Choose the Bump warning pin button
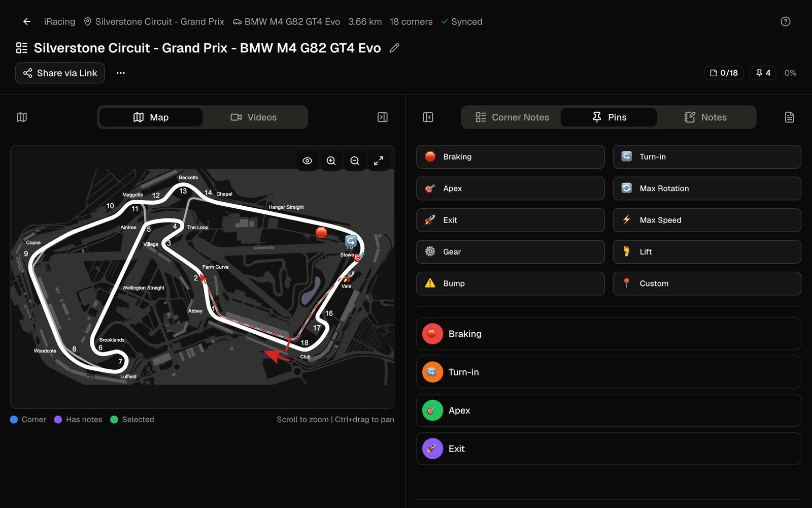The height and width of the screenshot is (508, 812). pos(510,283)
